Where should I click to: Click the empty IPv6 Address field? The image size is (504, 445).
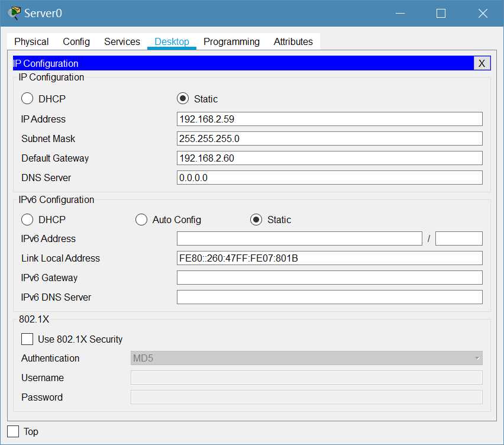click(299, 238)
